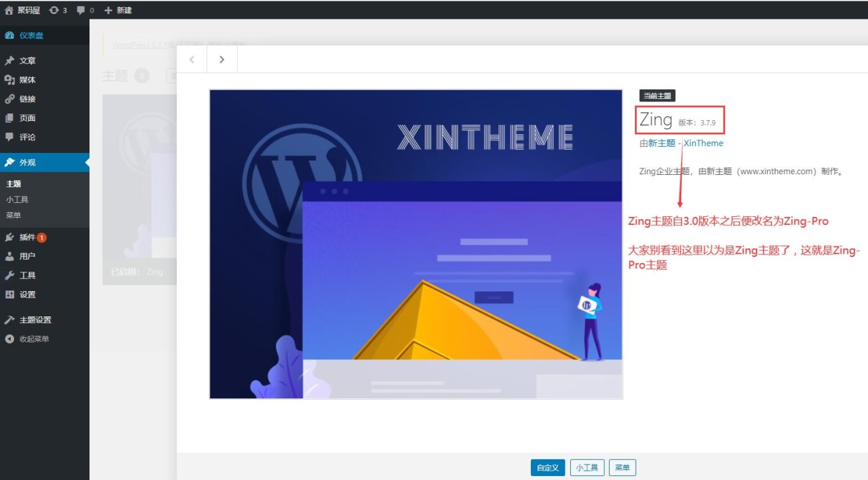
Task: Select 小工具 in the sidebar submenu
Action: point(17,200)
